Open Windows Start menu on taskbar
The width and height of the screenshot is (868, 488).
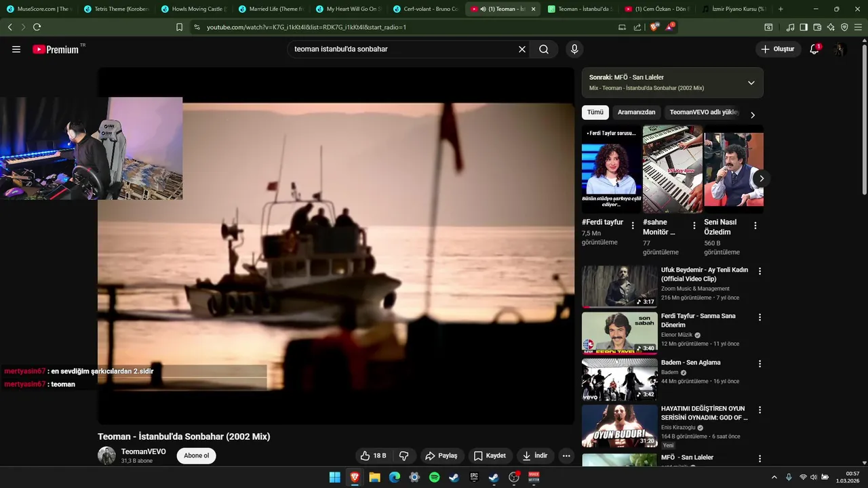click(x=334, y=477)
